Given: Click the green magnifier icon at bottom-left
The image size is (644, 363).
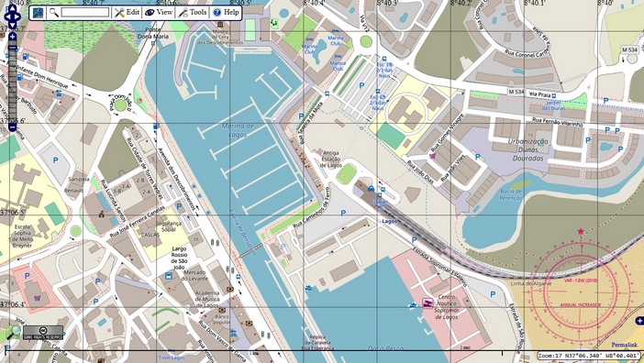Looking at the screenshot, I should click(x=12, y=332).
